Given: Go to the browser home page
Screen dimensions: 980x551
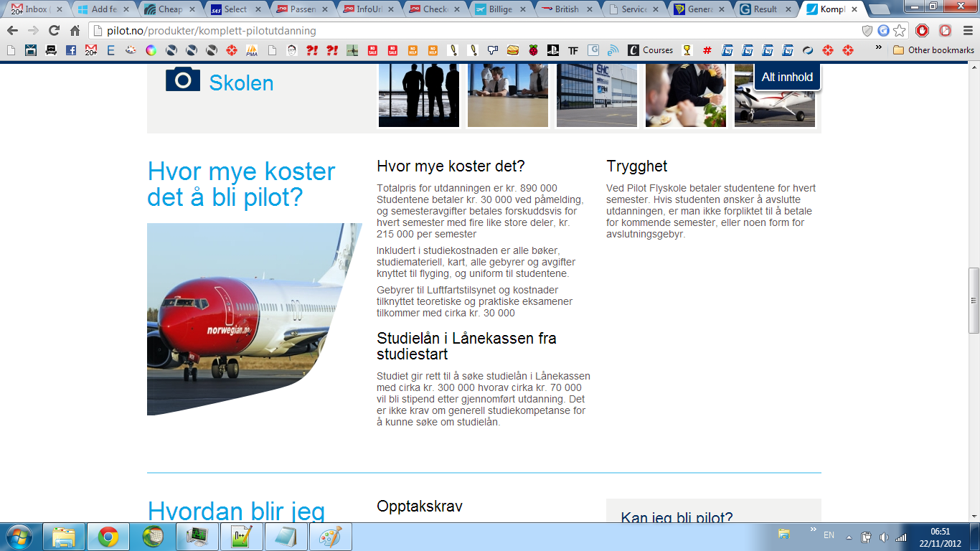Looking at the screenshot, I should [x=75, y=31].
